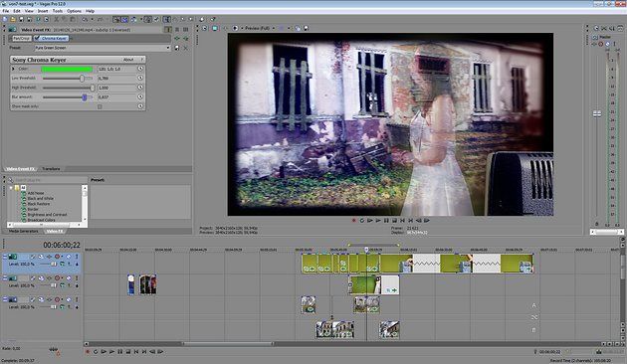
Task: Open the File menu
Action: pyautogui.click(x=6, y=11)
